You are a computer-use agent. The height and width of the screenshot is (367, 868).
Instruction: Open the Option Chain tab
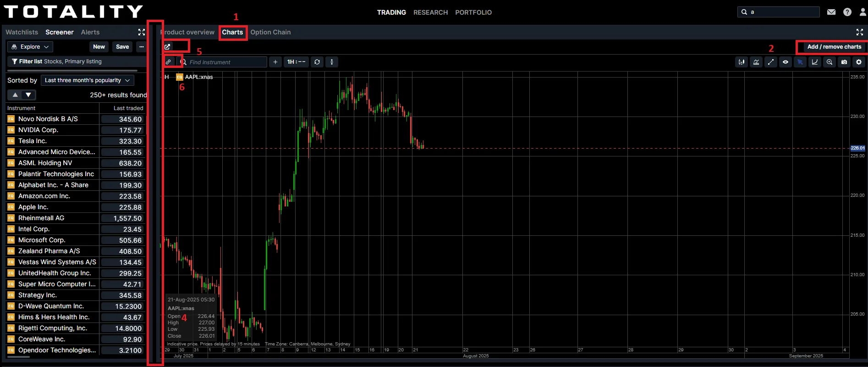tap(270, 32)
